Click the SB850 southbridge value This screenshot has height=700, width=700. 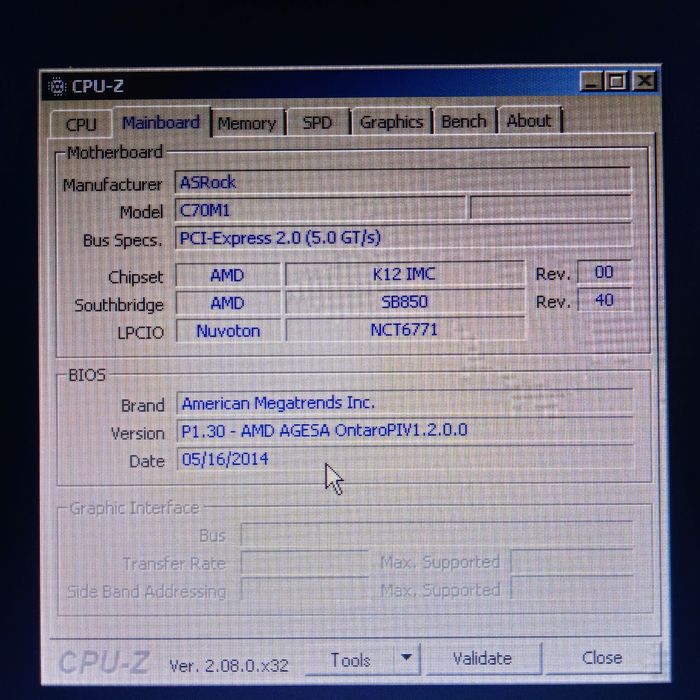(404, 302)
